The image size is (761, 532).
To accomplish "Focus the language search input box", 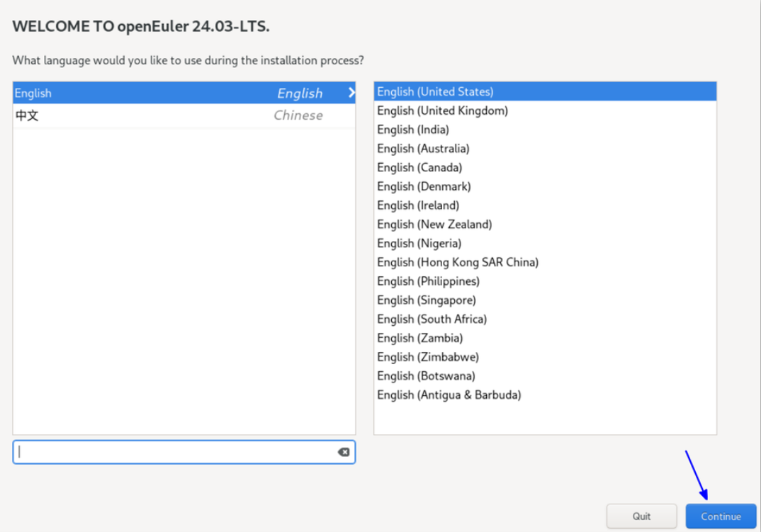I will tap(184, 452).
